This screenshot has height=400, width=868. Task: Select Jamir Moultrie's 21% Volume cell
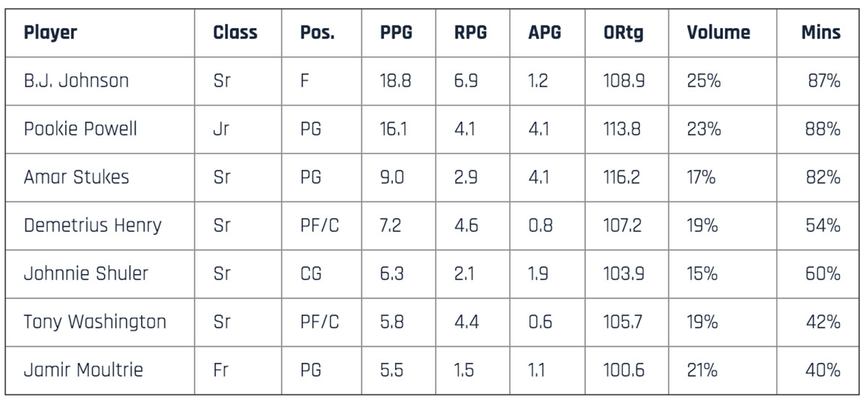coord(702,370)
